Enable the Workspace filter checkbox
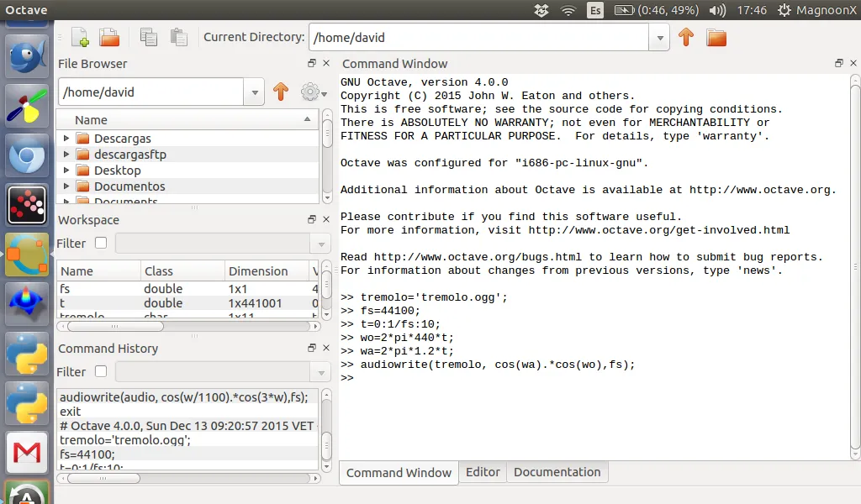The image size is (861, 504). click(101, 244)
